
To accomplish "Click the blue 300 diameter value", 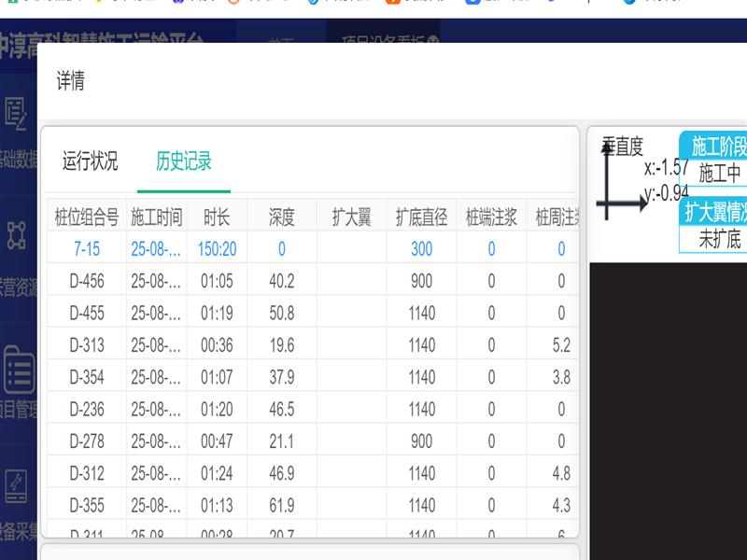I will pos(421,249).
